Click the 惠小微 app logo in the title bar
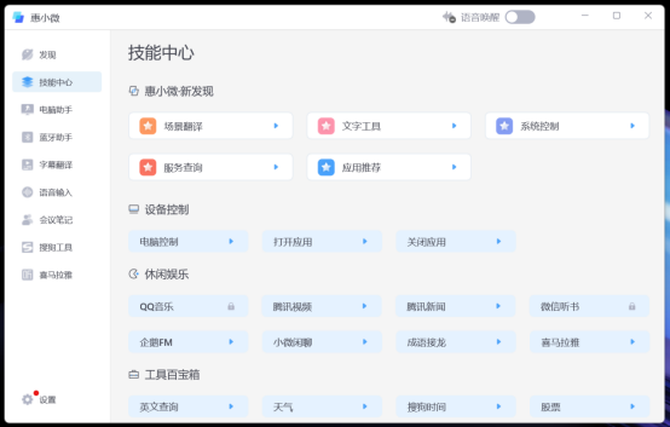The height and width of the screenshot is (427, 670). (18, 17)
